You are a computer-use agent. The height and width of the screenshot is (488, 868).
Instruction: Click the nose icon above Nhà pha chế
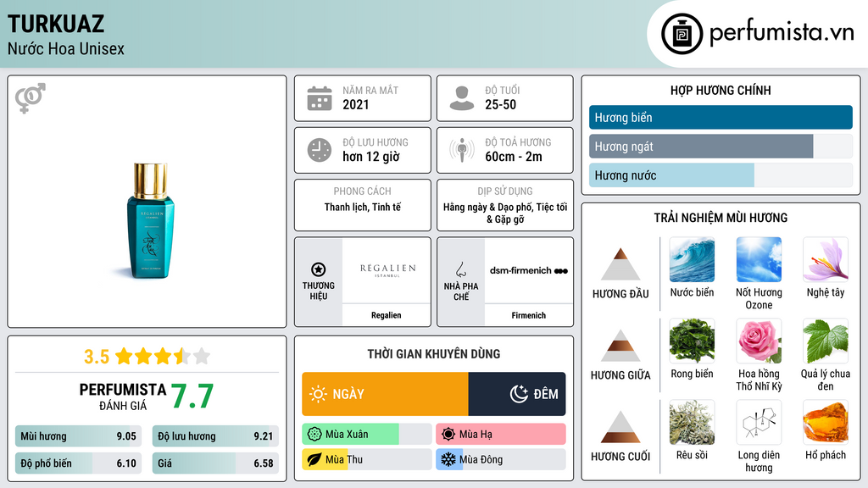coord(460,269)
